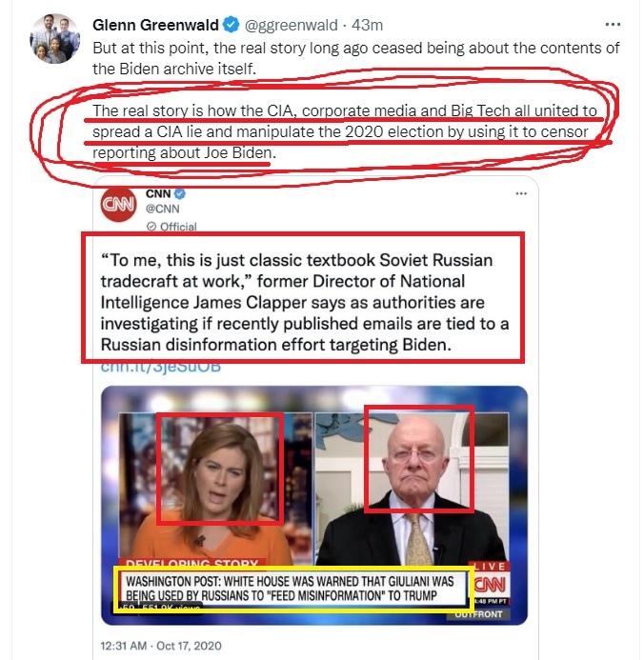Open Glenn Greenwald's profile avatar
644x660 pixels.
click(54, 38)
